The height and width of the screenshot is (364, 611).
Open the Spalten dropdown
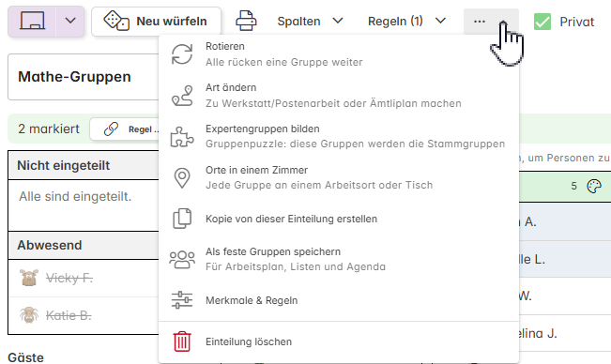310,21
